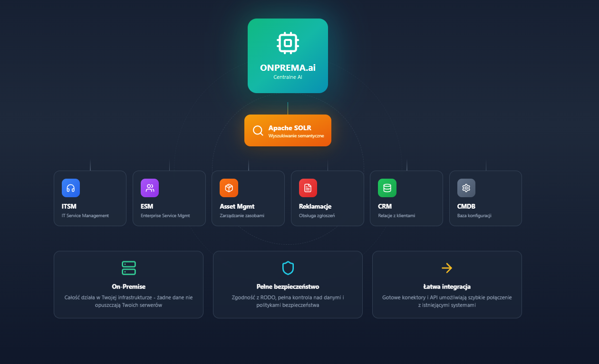Click the Enterprise Service Mgmt description
Screen dimensions: 599x364
click(x=165, y=216)
